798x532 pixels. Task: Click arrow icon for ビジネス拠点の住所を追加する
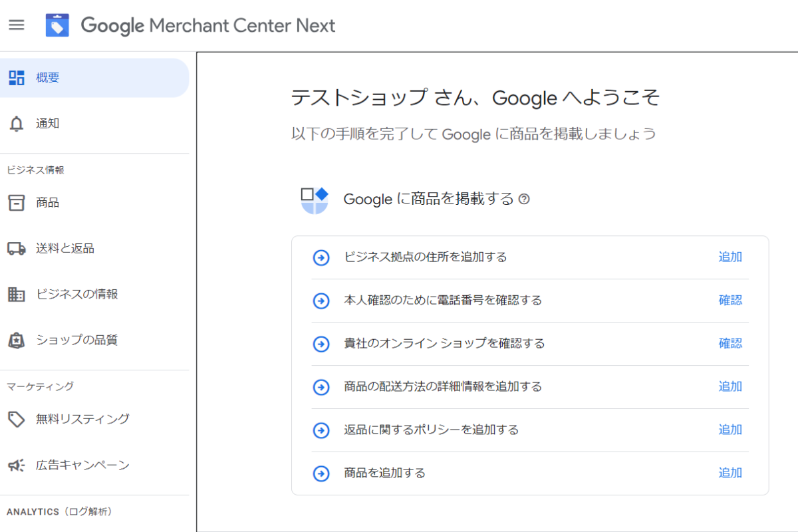(x=321, y=257)
